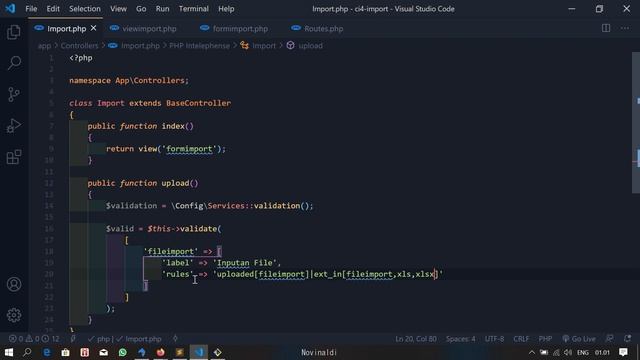Click the 'Import.php' breadcrumb segment
Viewport: 640px width, 360px height.
(x=140, y=46)
